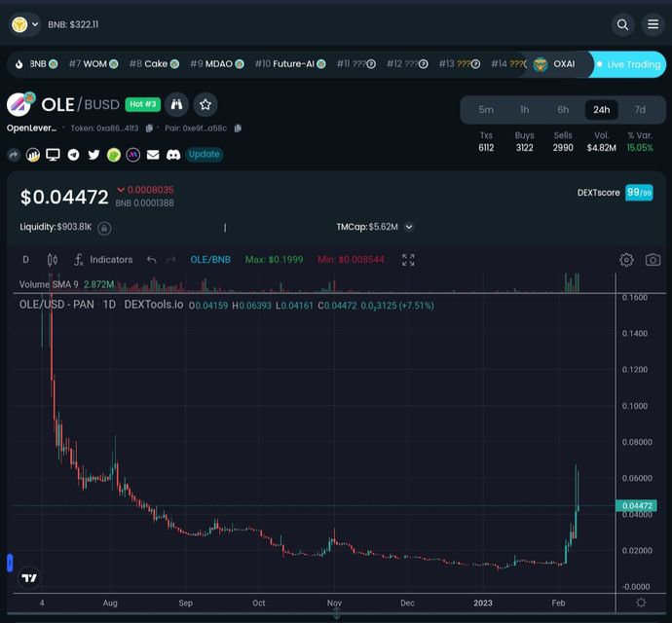Open the Twitter link icon
The image size is (672, 623).
tap(93, 155)
